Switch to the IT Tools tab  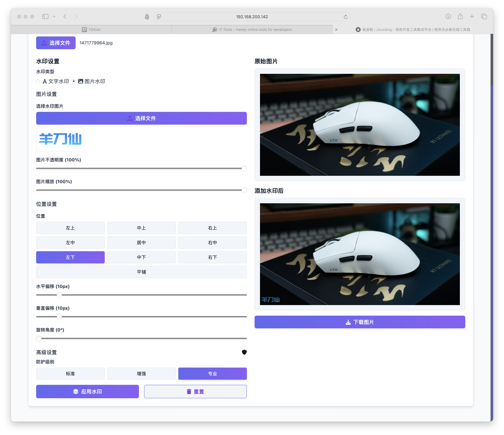click(x=252, y=29)
